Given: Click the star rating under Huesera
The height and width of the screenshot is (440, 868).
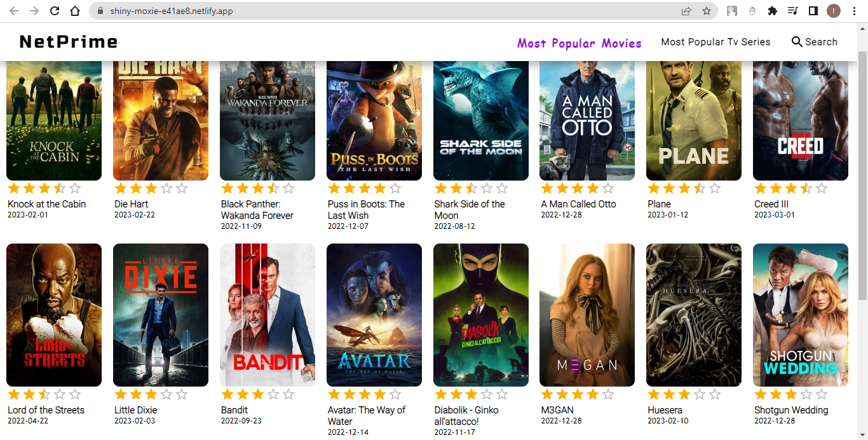Looking at the screenshot, I should tap(684, 395).
